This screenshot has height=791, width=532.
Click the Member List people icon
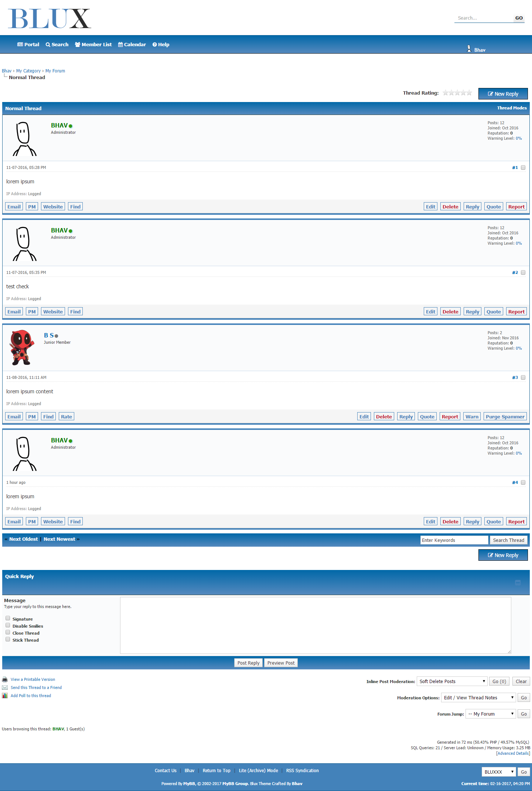click(x=78, y=44)
